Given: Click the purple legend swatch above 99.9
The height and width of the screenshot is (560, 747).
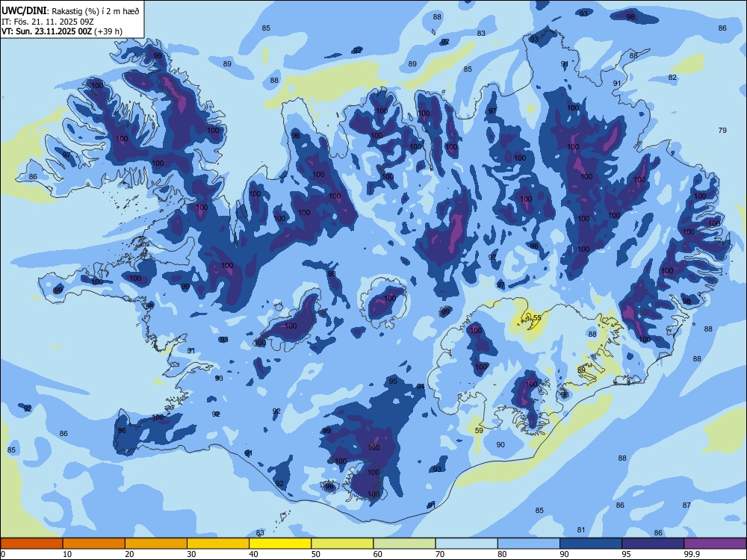Looking at the screenshot, I should (x=715, y=544).
